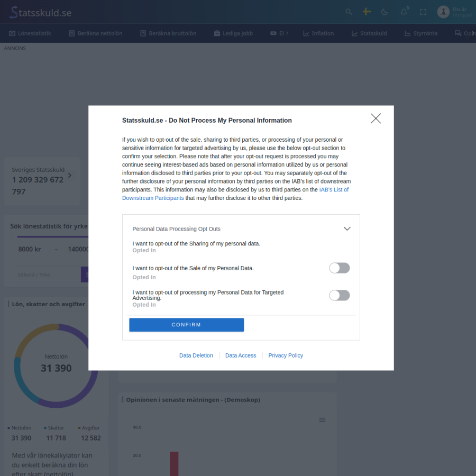Open Lönestatistik menu item
The image size is (476, 476).
pos(30,33)
